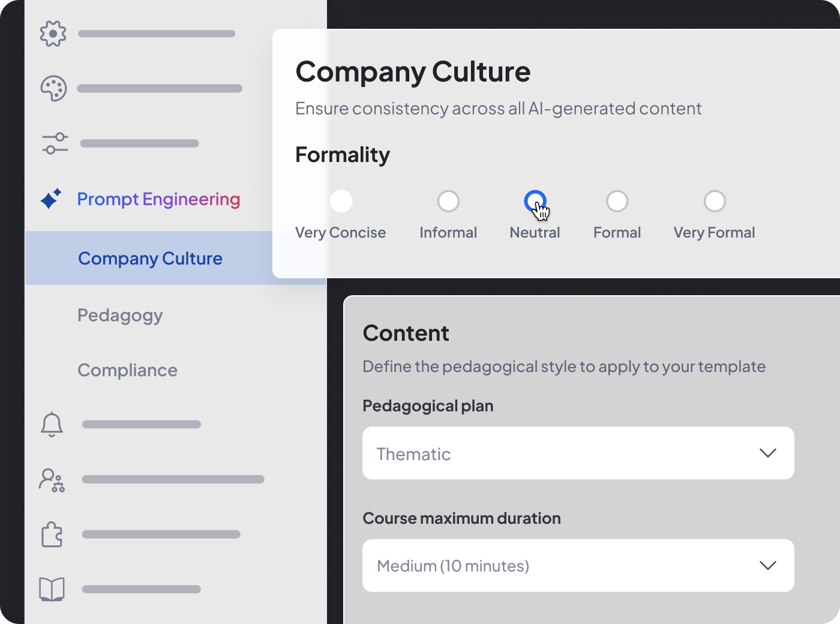Click the sparkle icon next to Prompt Engineering
Image resolution: width=840 pixels, height=624 pixels.
52,199
